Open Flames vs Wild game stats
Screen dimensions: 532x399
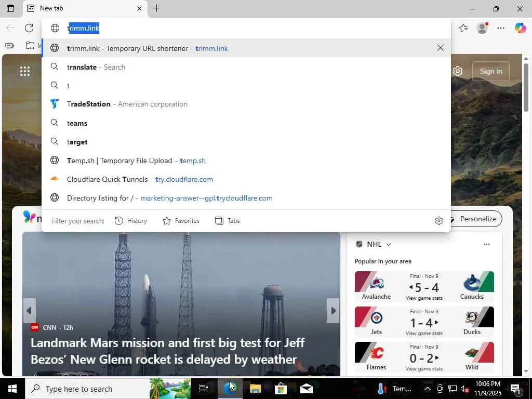[x=424, y=369]
